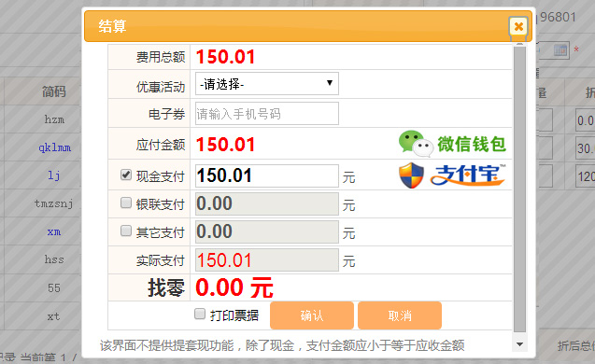
Task: Click 55 row in 简码 column
Action: 54,287
